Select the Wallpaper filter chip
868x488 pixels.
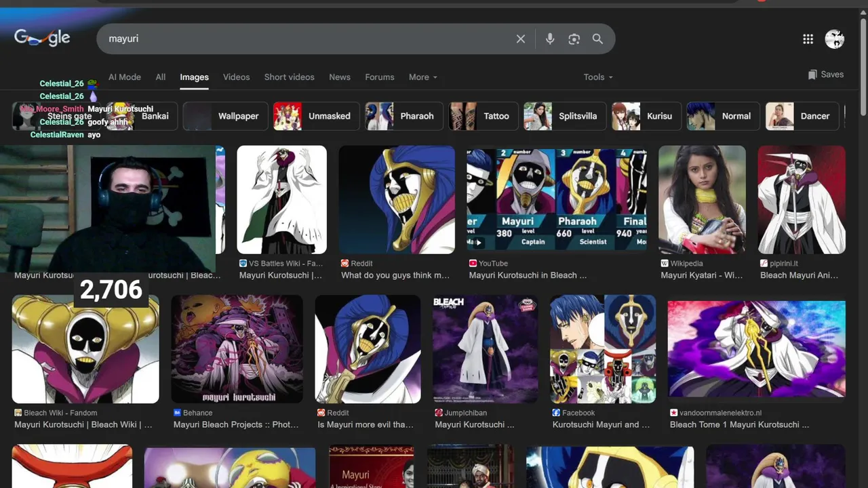coord(224,116)
